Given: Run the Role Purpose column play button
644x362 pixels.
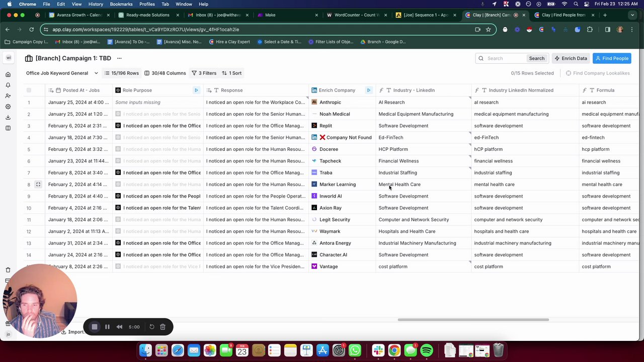Looking at the screenshot, I should tap(196, 90).
